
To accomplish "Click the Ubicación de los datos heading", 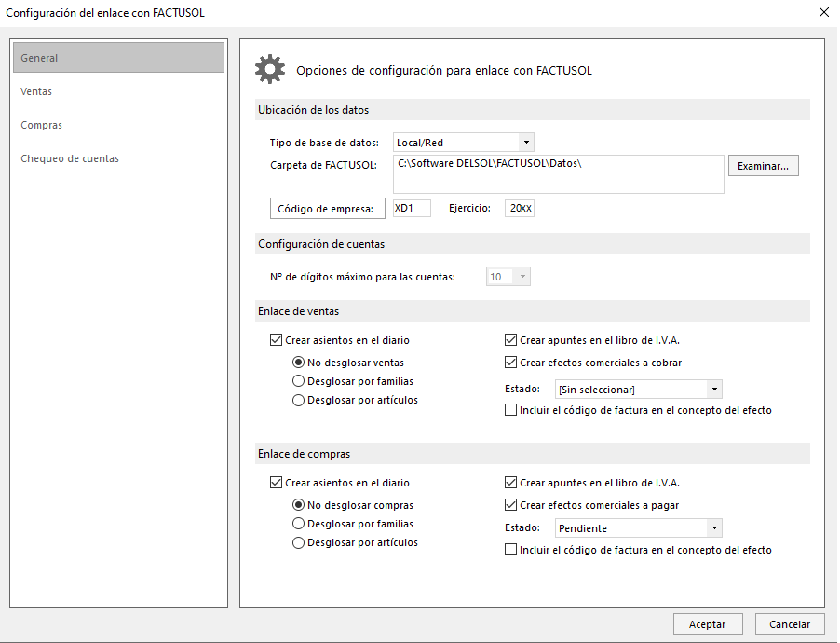I will tap(314, 110).
